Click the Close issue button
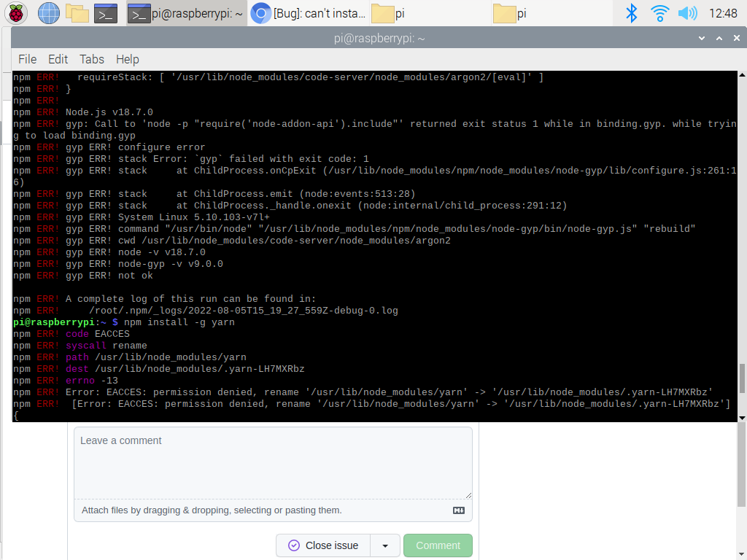Image resolution: width=747 pixels, height=560 pixels. [323, 545]
